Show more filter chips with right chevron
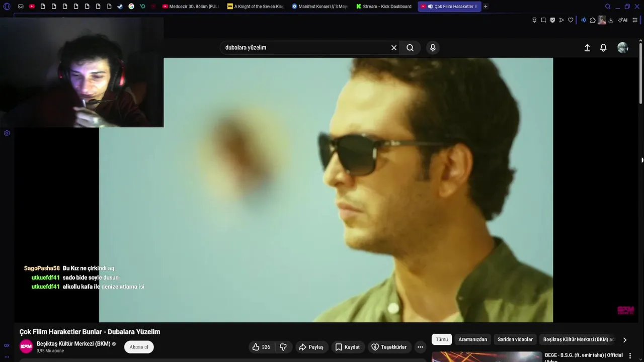 click(625, 340)
